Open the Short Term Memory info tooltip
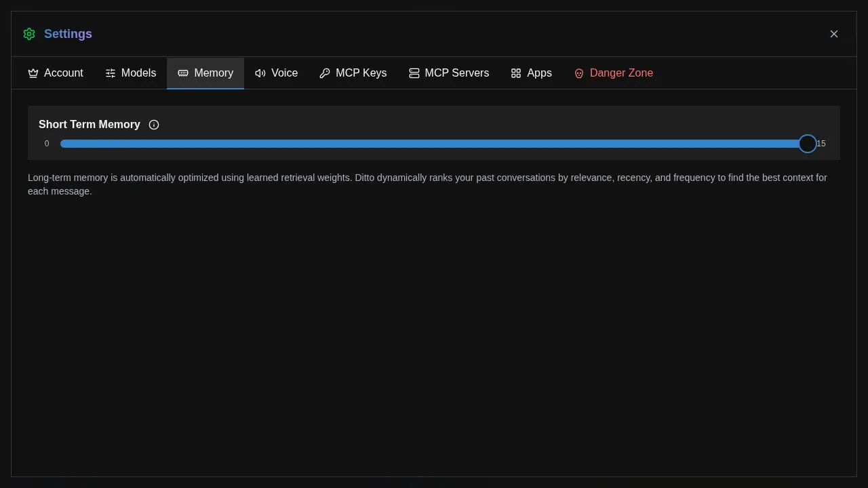Viewport: 868px width, 488px height. [154, 125]
